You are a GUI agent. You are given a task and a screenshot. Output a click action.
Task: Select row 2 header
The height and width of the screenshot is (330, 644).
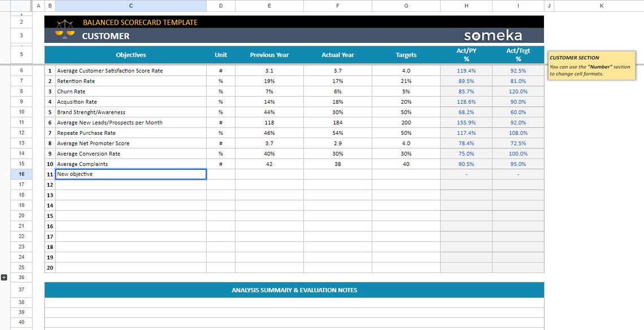(x=21, y=21)
